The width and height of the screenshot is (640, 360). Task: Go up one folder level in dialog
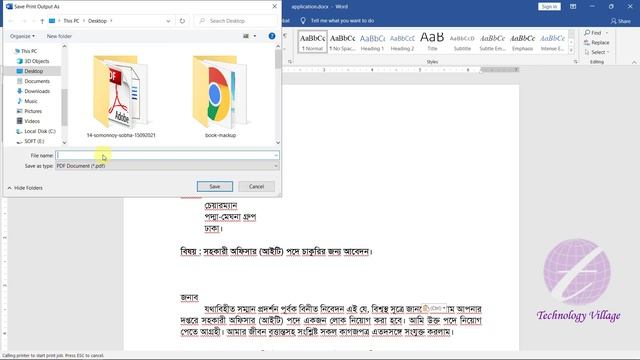tap(42, 21)
